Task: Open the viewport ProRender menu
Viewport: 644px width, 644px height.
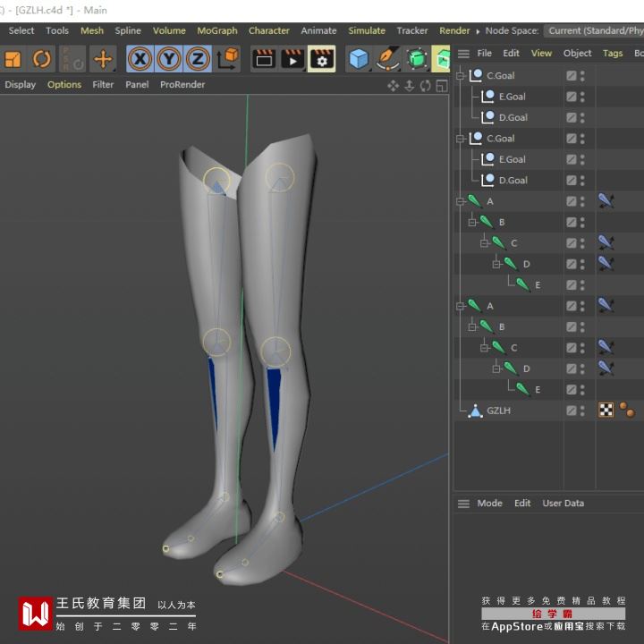Action: click(x=182, y=85)
